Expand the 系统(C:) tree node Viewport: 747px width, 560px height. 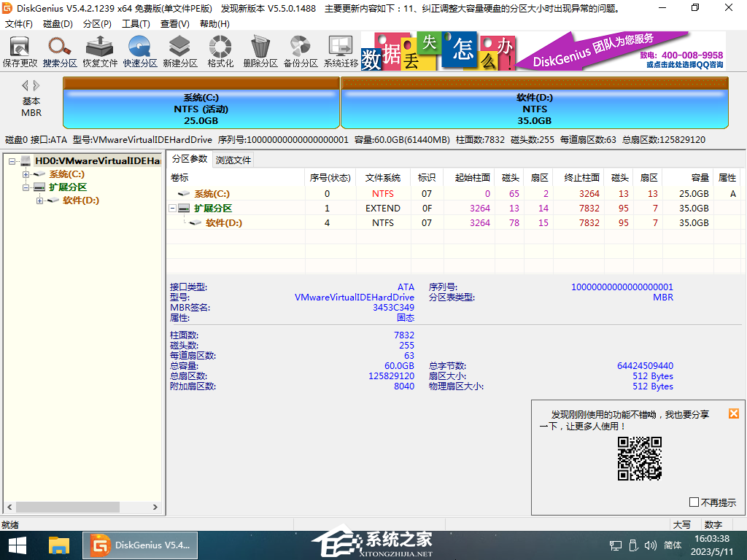26,174
